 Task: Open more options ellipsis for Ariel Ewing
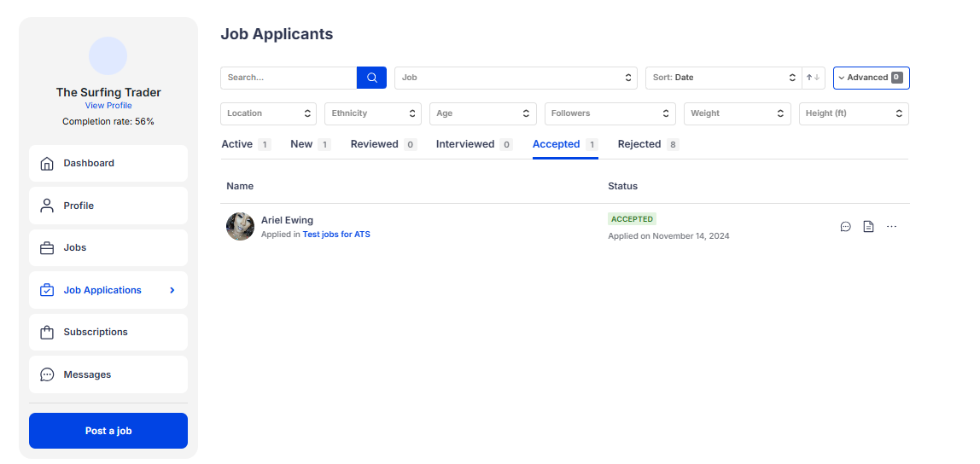coord(891,227)
